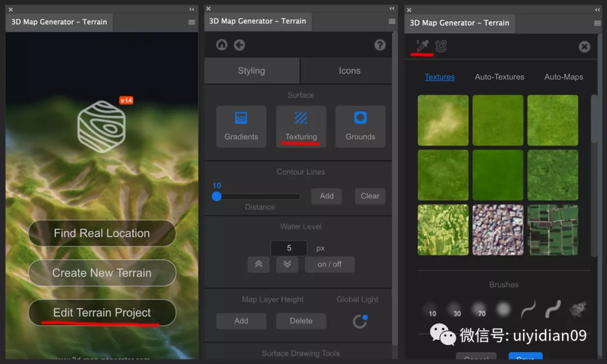Image resolution: width=607 pixels, height=364 pixels.
Task: Select the dark green crop fields texture
Action: click(552, 230)
